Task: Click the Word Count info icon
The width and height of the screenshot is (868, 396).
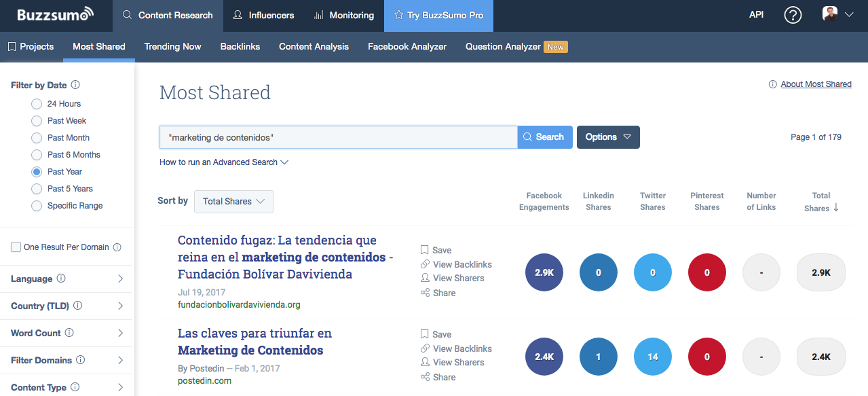Action: click(69, 333)
